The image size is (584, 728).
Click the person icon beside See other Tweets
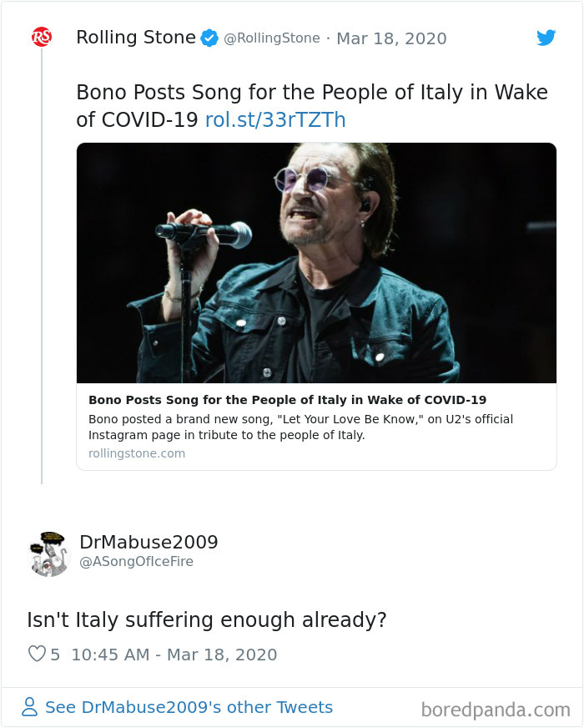point(30,708)
